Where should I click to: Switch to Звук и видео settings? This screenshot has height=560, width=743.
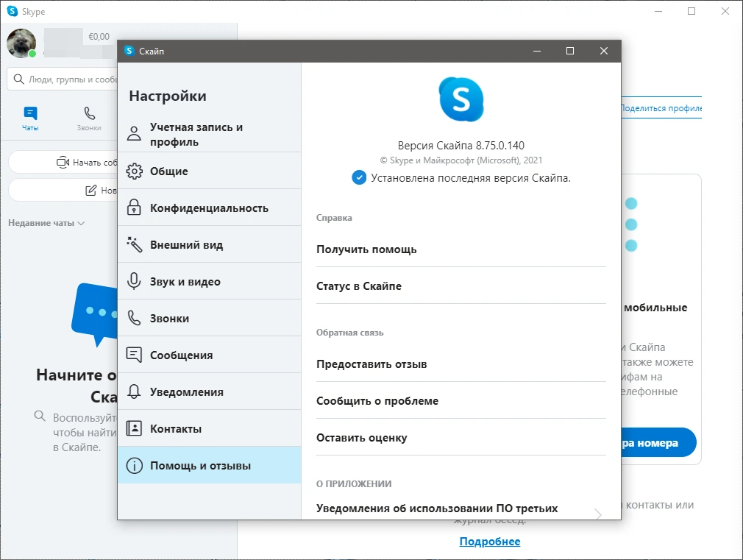[210, 281]
